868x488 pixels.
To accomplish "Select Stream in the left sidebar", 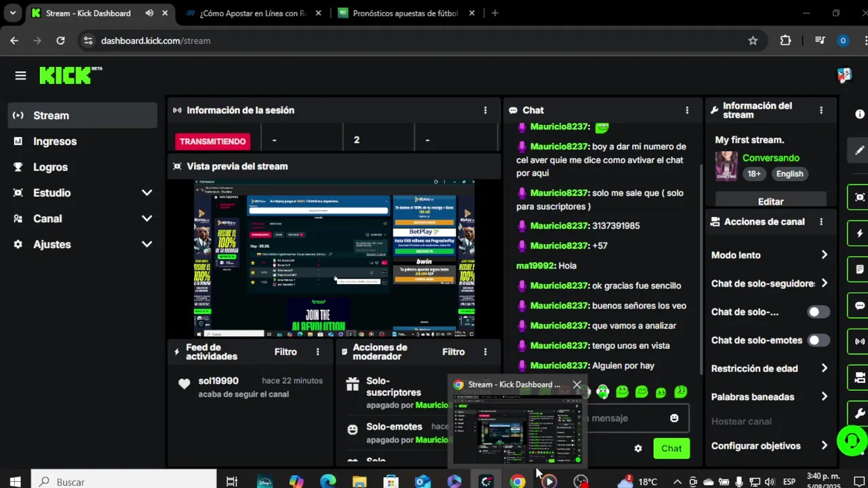I will (x=83, y=116).
